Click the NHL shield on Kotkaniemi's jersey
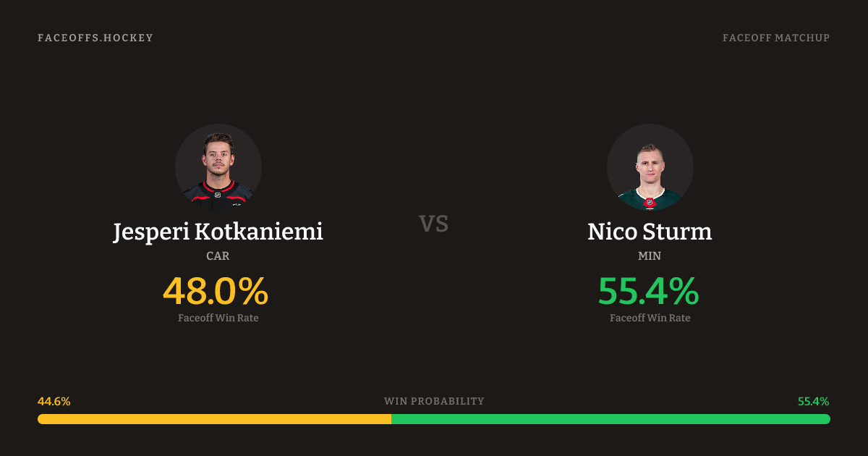This screenshot has width=868, height=456. coord(217,194)
